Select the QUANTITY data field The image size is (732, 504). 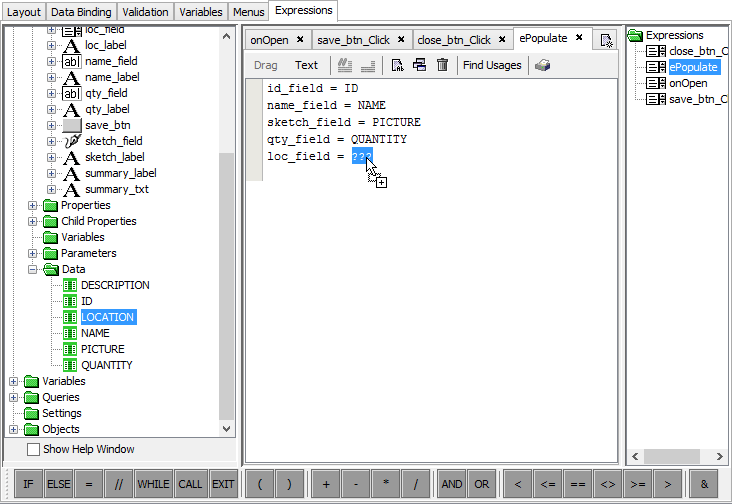pos(106,365)
